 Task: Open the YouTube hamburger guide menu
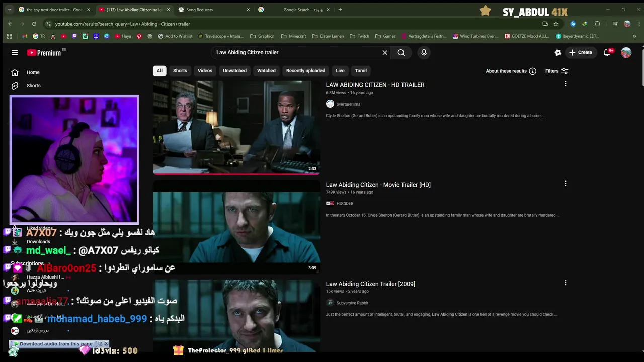coord(15,52)
